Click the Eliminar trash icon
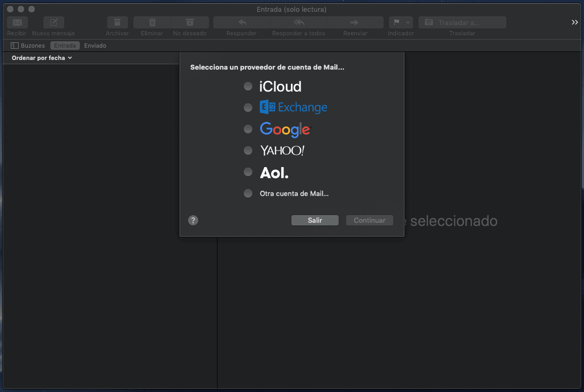 pyautogui.click(x=152, y=22)
